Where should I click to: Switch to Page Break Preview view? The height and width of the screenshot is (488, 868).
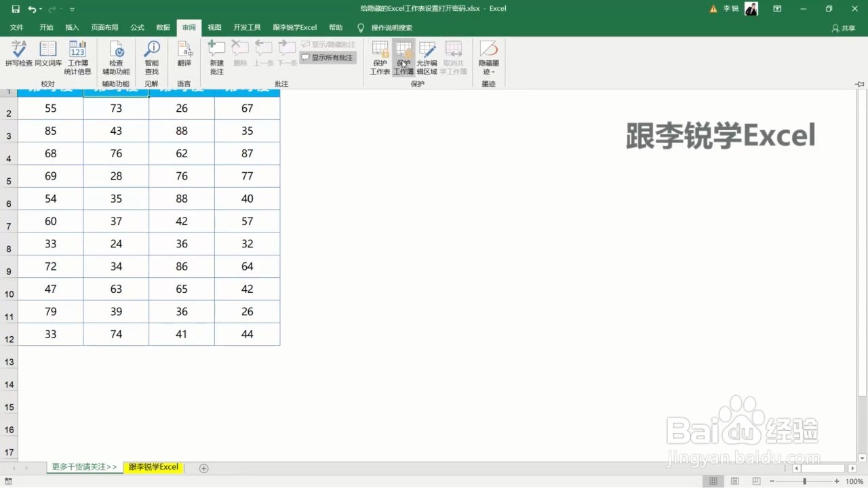tap(756, 481)
